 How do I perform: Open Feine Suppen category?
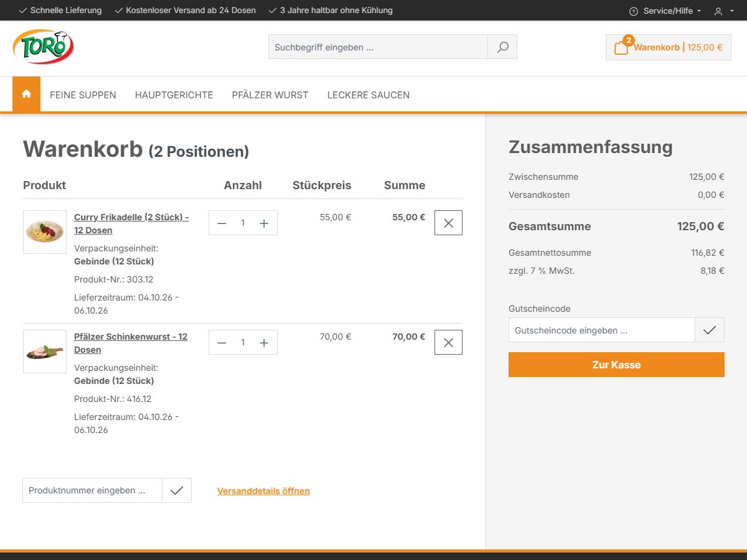pos(83,95)
